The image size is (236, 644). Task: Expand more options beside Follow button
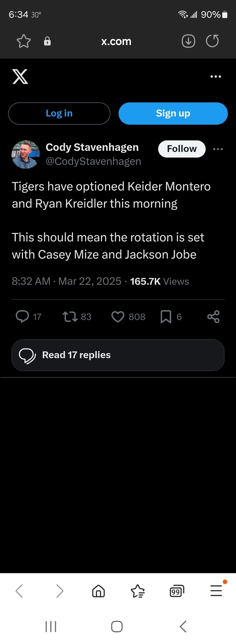click(218, 149)
